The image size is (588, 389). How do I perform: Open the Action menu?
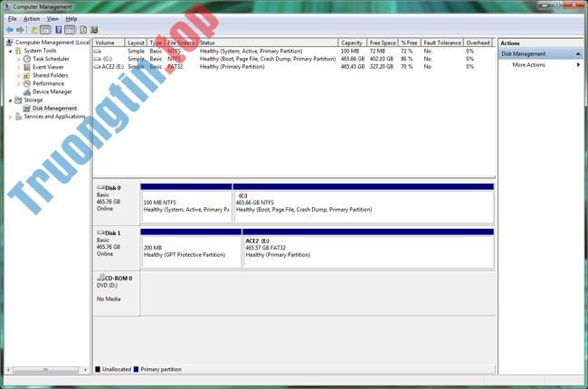click(x=32, y=19)
